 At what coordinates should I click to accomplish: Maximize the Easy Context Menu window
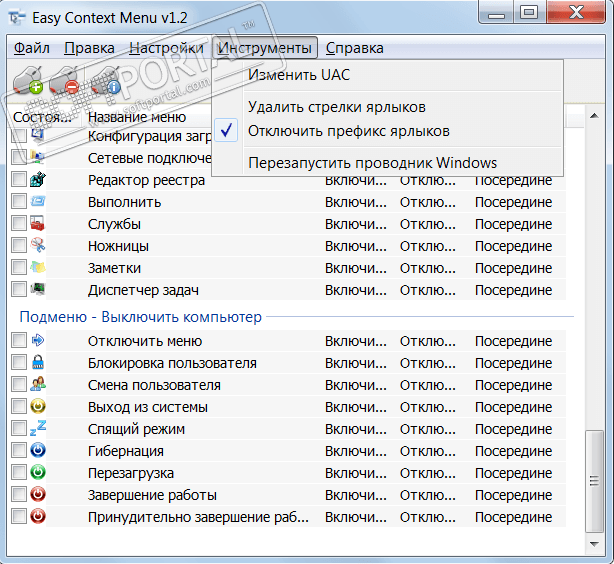tap(529, 13)
